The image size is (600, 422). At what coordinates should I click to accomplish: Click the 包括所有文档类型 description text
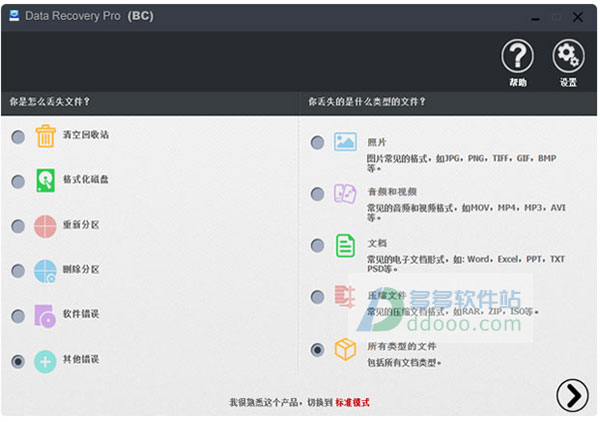click(404, 362)
